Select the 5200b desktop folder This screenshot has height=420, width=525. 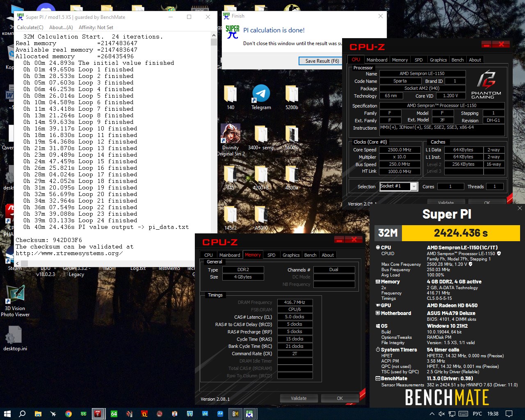[x=292, y=97]
